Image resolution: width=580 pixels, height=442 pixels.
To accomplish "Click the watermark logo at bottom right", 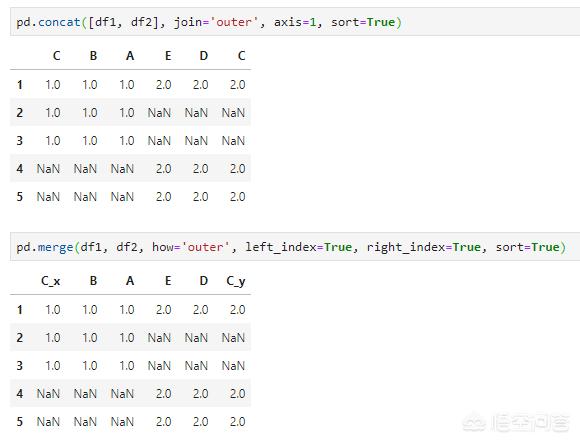I will pyautogui.click(x=517, y=424).
